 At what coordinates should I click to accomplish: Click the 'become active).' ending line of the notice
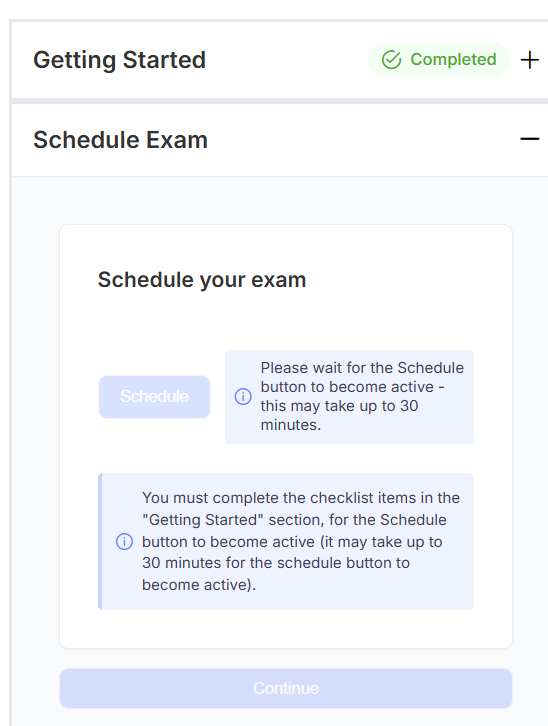(199, 585)
